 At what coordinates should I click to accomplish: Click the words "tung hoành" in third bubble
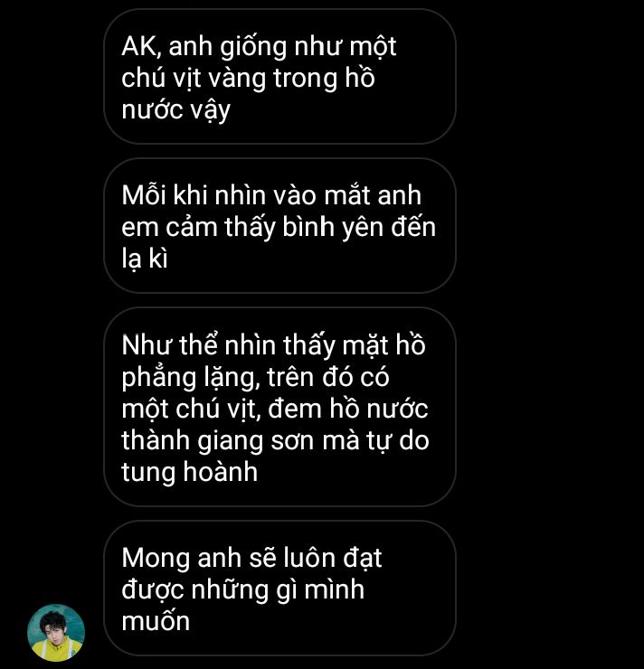[x=189, y=472]
